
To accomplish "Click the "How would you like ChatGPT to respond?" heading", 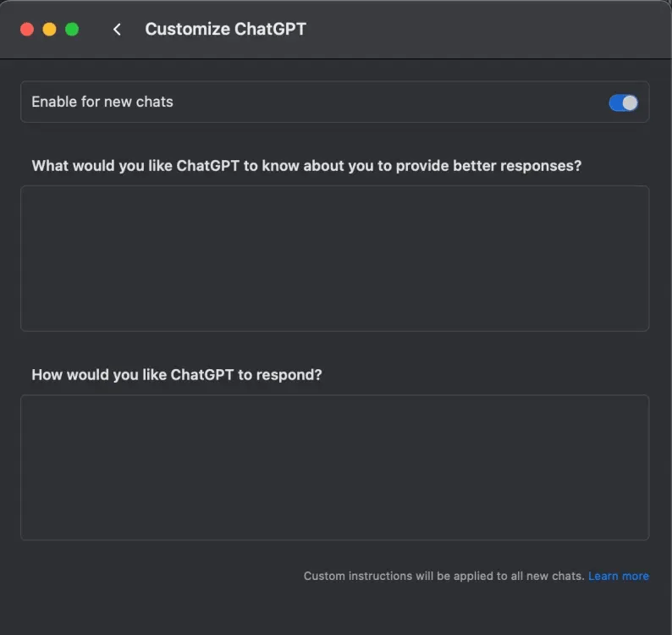I will pos(177,374).
